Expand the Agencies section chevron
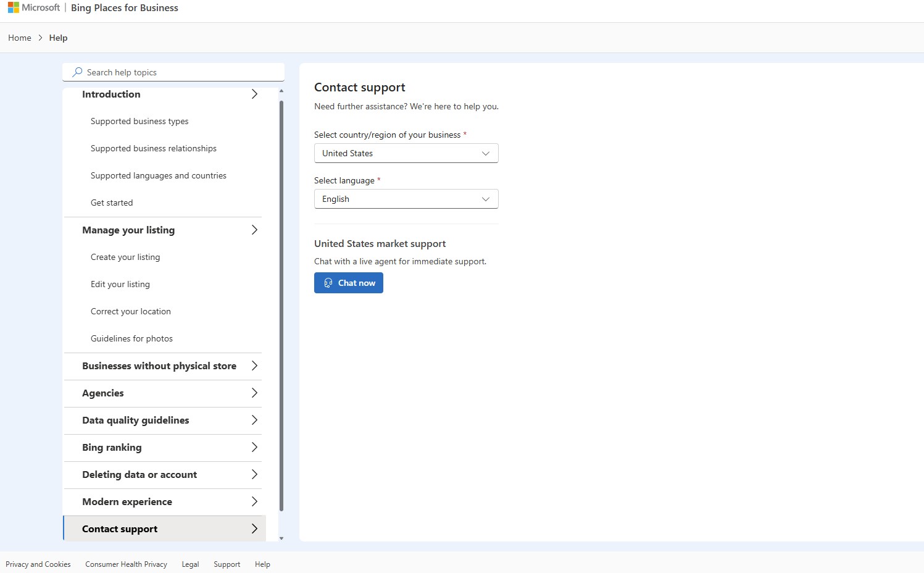The height and width of the screenshot is (573, 924). pos(254,393)
